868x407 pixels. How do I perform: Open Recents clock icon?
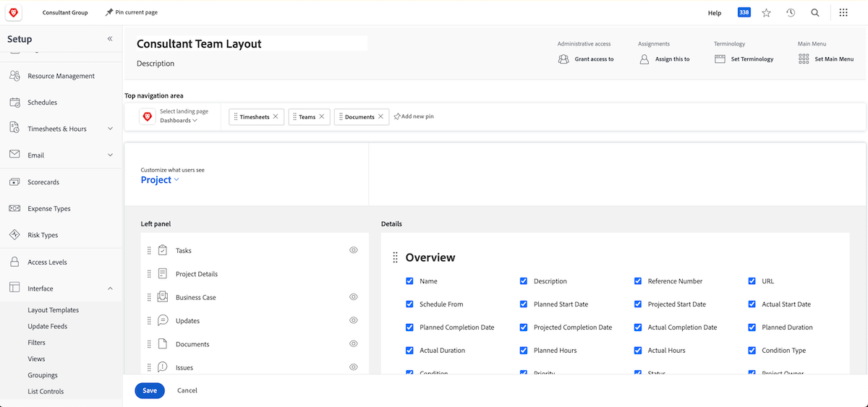click(791, 12)
